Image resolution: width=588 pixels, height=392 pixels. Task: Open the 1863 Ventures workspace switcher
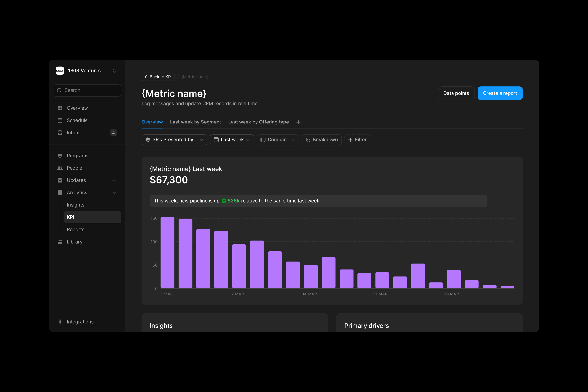click(x=114, y=71)
